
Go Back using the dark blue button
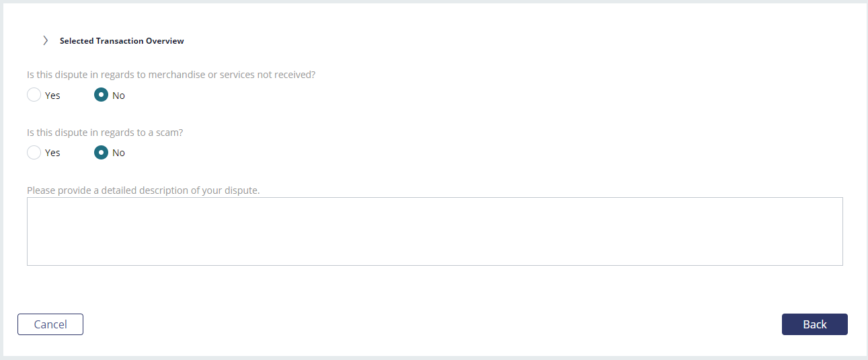click(x=815, y=324)
